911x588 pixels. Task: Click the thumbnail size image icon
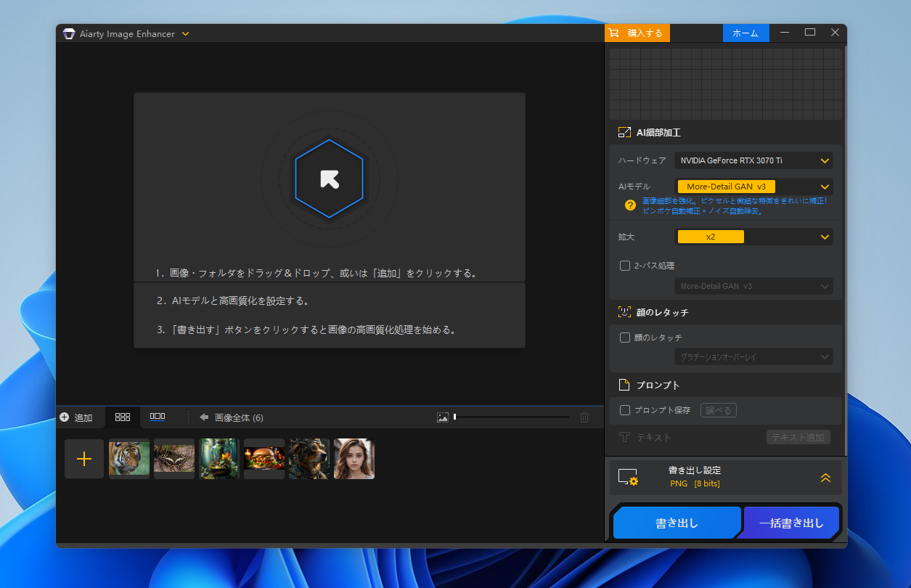point(443,417)
